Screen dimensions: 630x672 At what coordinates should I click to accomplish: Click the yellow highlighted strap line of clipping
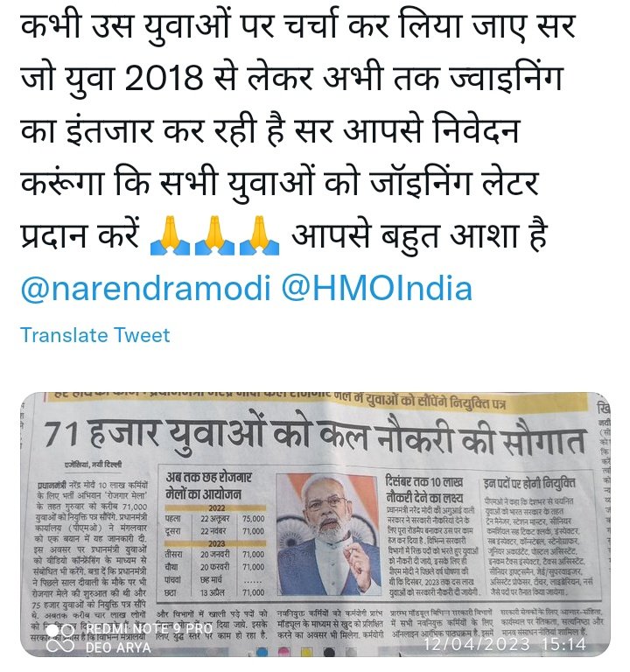point(317,402)
